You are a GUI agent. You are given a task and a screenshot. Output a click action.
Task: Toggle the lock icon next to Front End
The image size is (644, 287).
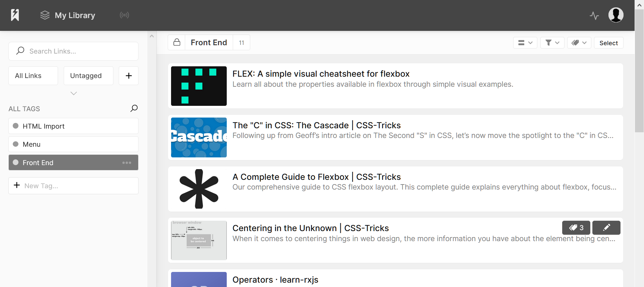tap(177, 43)
